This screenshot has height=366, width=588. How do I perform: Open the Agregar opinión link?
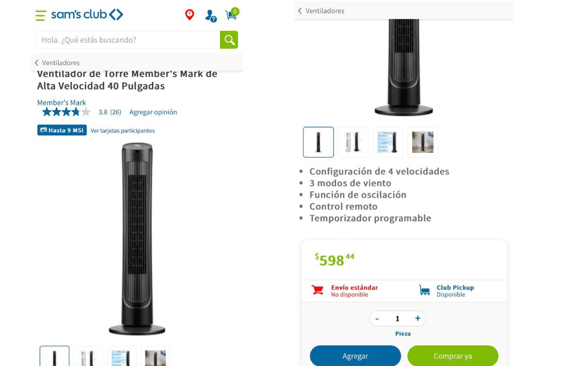point(153,112)
